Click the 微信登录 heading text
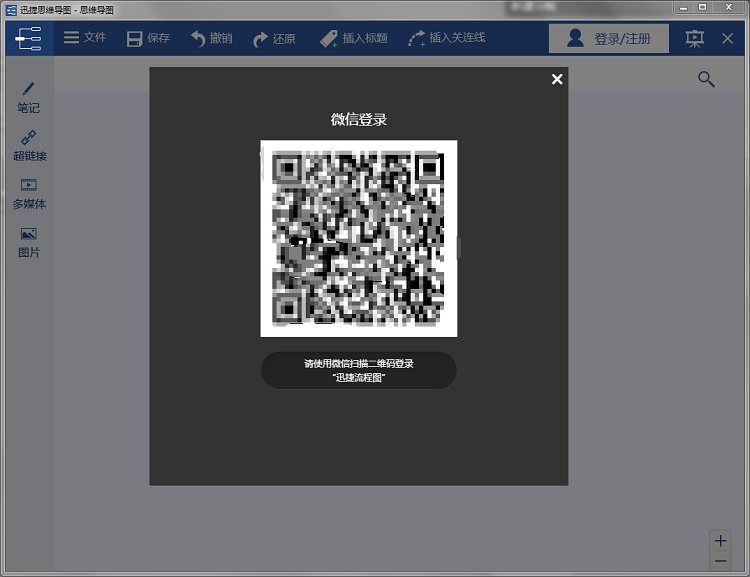Image resolution: width=750 pixels, height=577 pixels. (x=359, y=119)
